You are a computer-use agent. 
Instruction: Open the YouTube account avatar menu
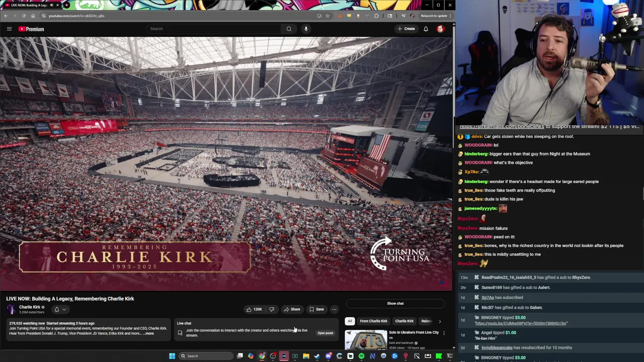pyautogui.click(x=440, y=29)
